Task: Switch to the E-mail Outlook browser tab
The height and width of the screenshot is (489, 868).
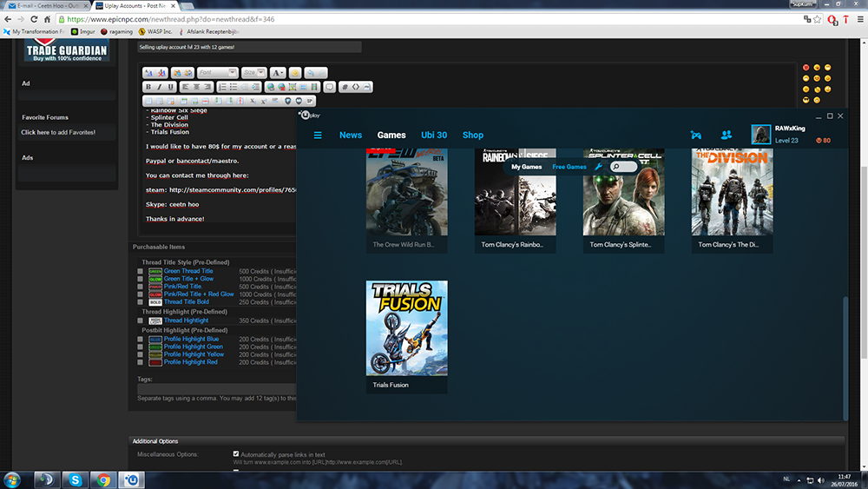Action: point(48,5)
